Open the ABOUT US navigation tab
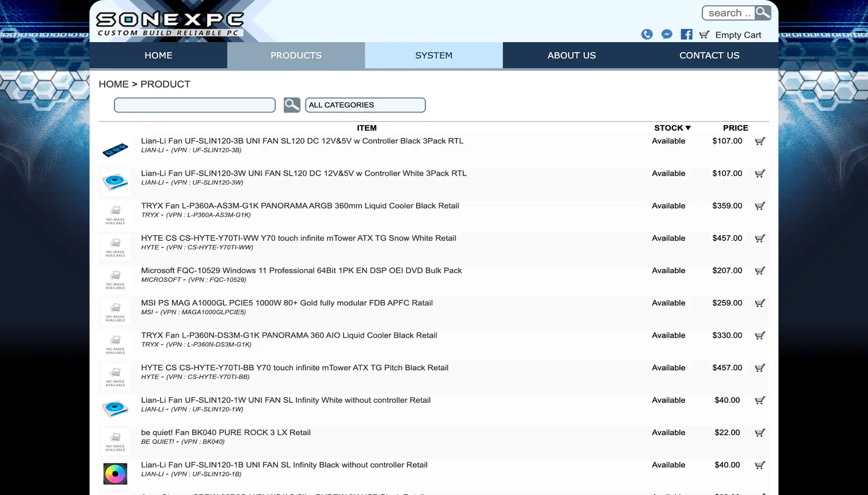 571,55
